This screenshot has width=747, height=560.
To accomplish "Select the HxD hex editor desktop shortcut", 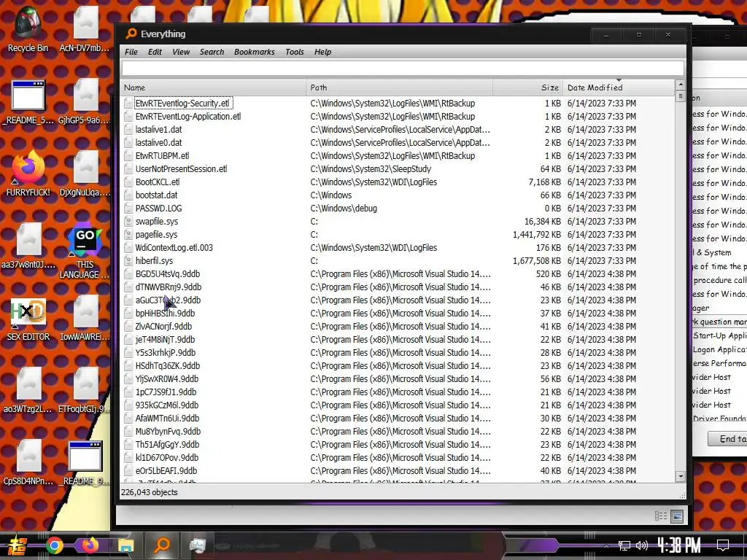I will tap(28, 318).
